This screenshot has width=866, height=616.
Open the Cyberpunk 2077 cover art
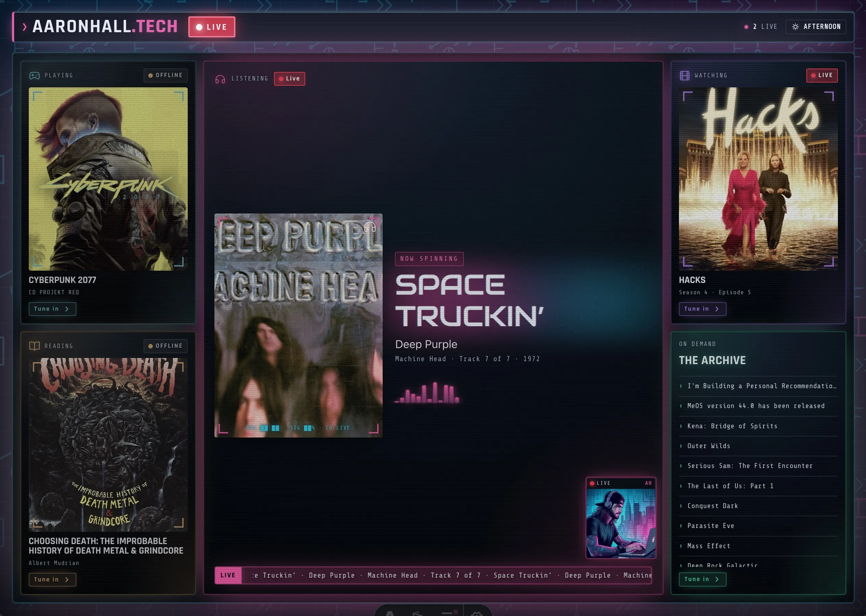(x=108, y=179)
